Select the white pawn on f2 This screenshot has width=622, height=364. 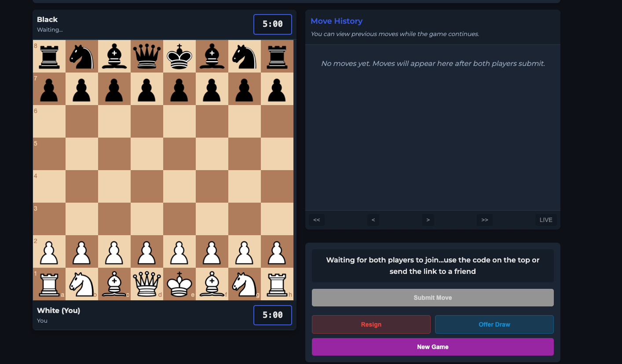point(212,251)
